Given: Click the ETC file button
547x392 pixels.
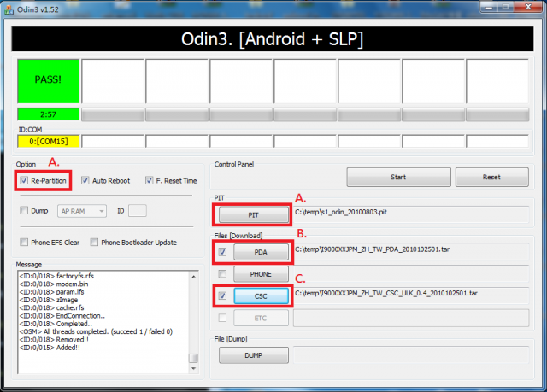Looking at the screenshot, I should pyautogui.click(x=261, y=319).
